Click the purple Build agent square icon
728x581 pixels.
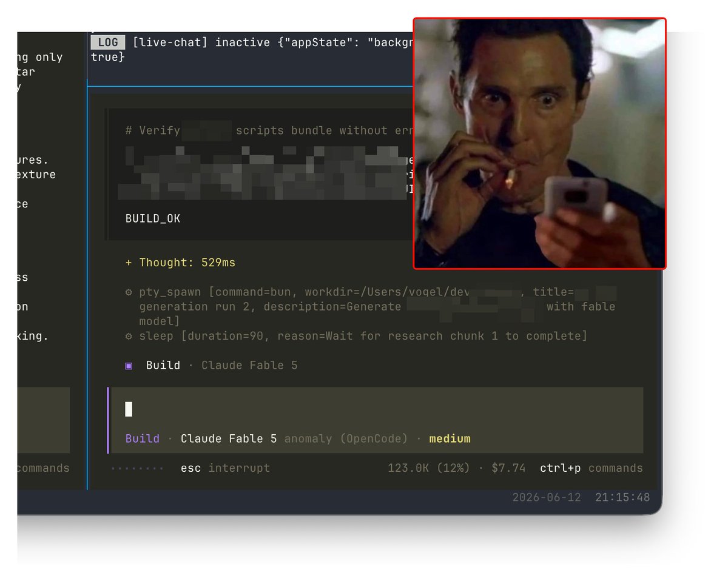[x=129, y=366]
